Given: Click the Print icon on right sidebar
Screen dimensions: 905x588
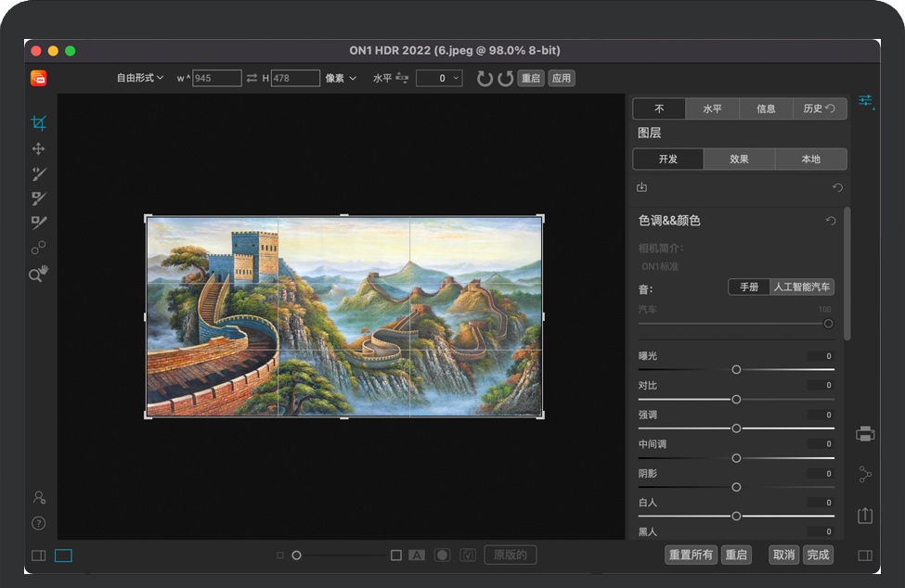Looking at the screenshot, I should (865, 433).
